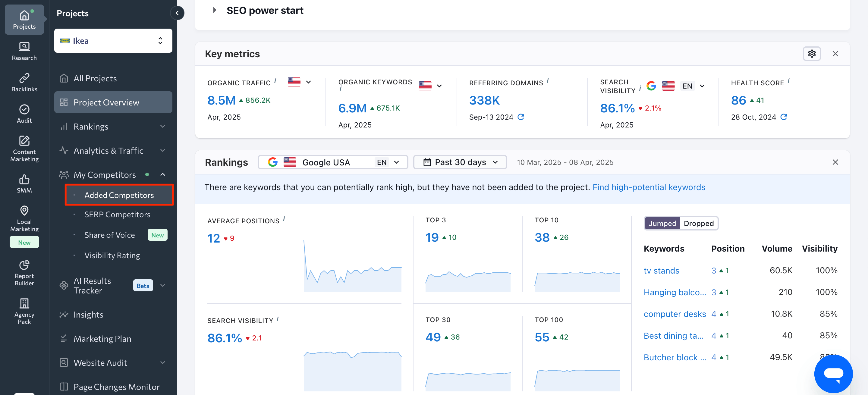Open Key metrics settings gear
This screenshot has width=868, height=395.
pyautogui.click(x=812, y=54)
